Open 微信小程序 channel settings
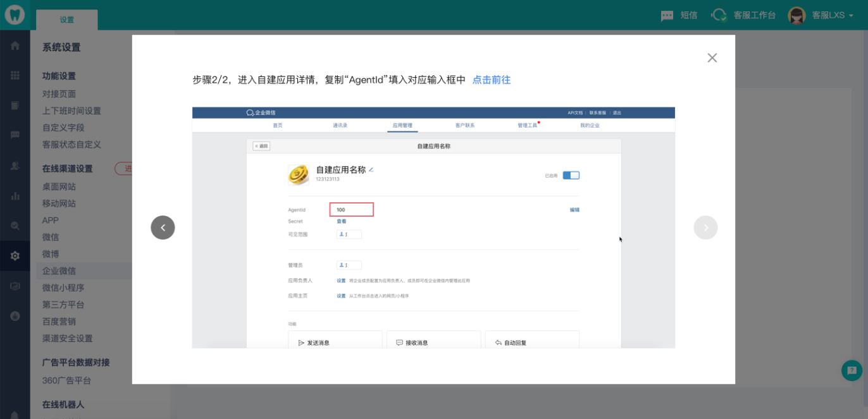Screen dimensions: 868x419 [x=63, y=288]
